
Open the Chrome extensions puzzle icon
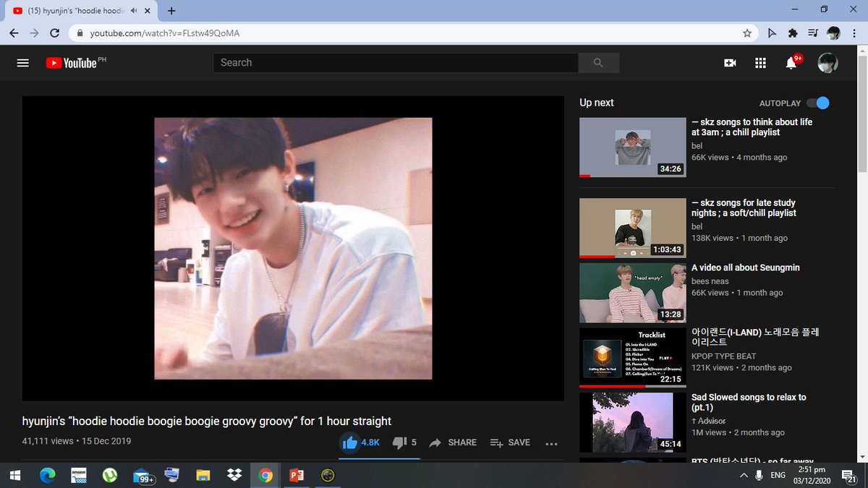[x=793, y=33]
